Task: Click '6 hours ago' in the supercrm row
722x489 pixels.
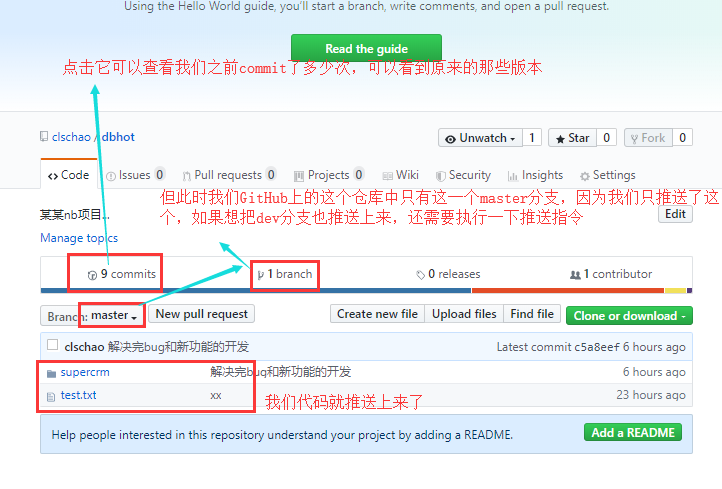Action: point(654,372)
